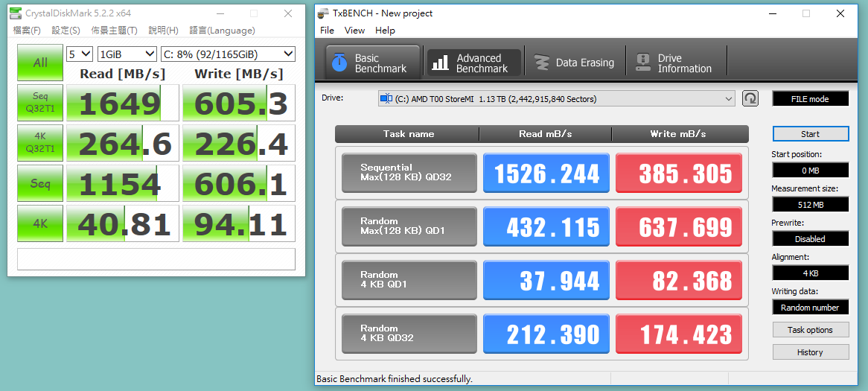Click the Data Erasing shredder icon
The height and width of the screenshot is (391, 868).
point(542,63)
